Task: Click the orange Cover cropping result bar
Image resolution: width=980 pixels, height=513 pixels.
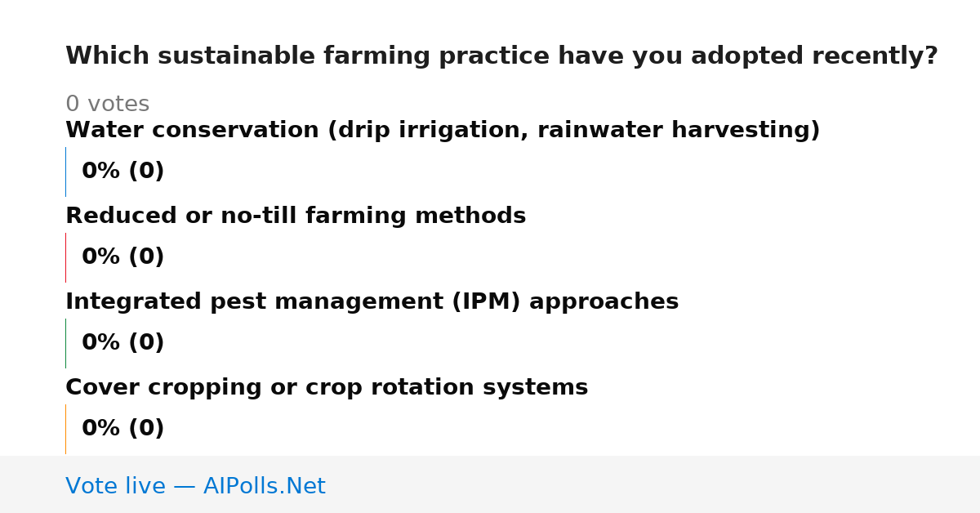Action: (x=65, y=429)
